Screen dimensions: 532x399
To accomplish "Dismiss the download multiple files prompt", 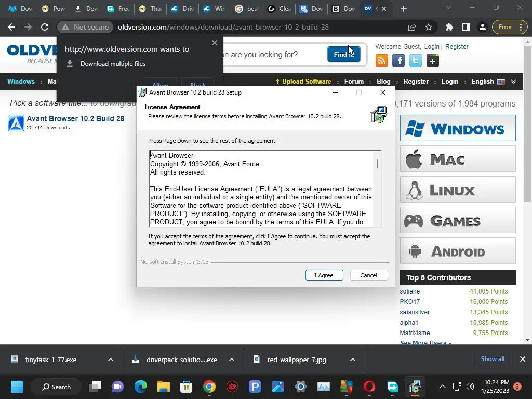I will (215, 43).
